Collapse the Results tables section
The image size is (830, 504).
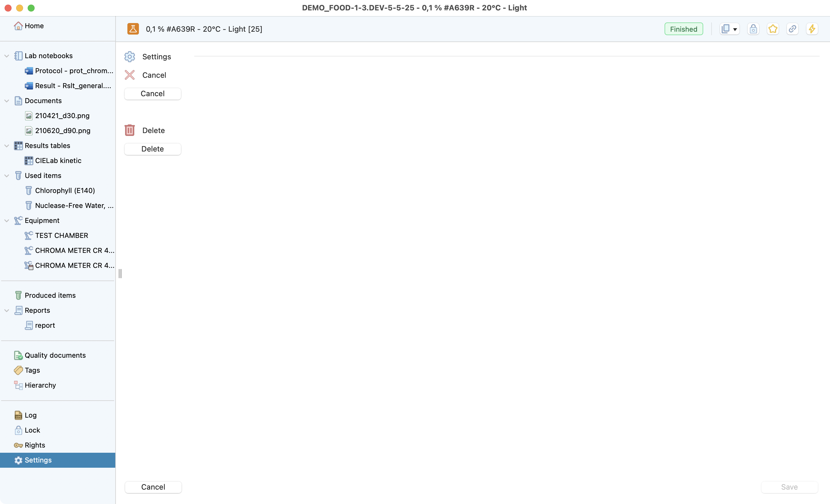coord(7,146)
